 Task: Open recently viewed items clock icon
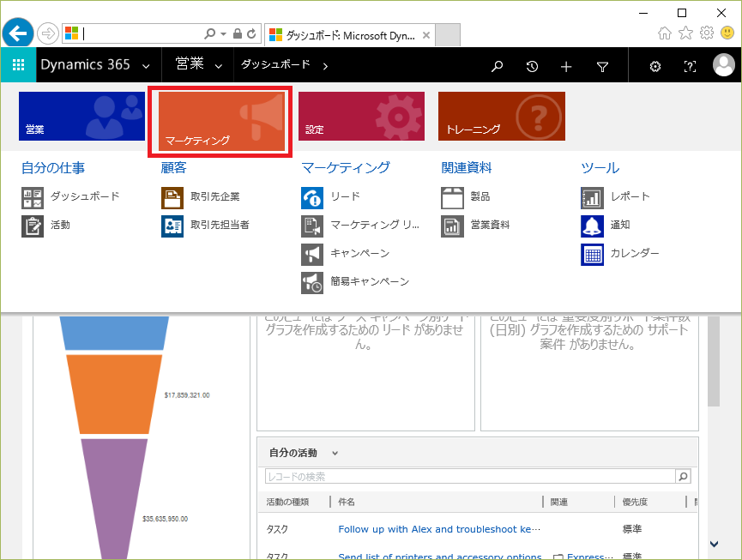point(532,66)
